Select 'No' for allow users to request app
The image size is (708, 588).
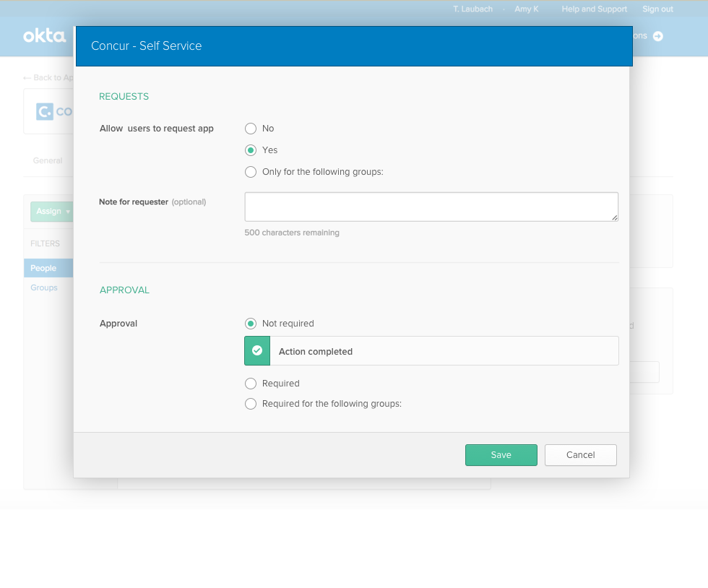coord(251,129)
